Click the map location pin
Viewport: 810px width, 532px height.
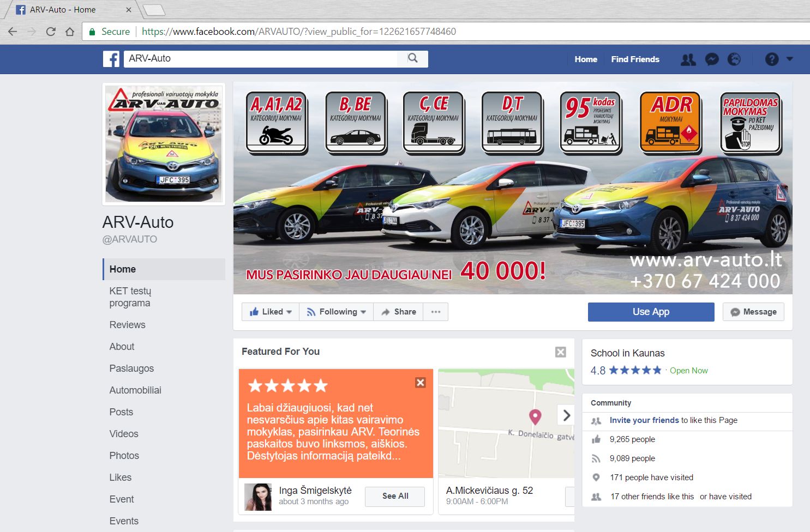click(535, 417)
